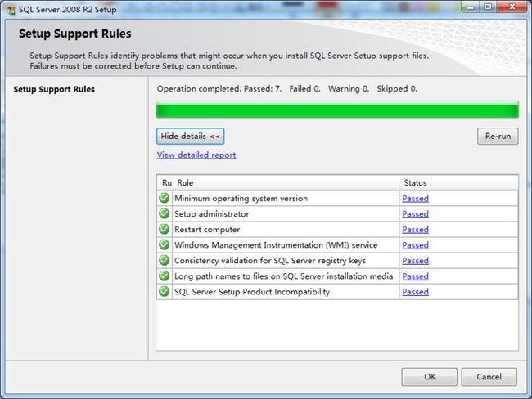Collapse rule list with Hide details button
The image size is (532, 399).
click(x=191, y=137)
